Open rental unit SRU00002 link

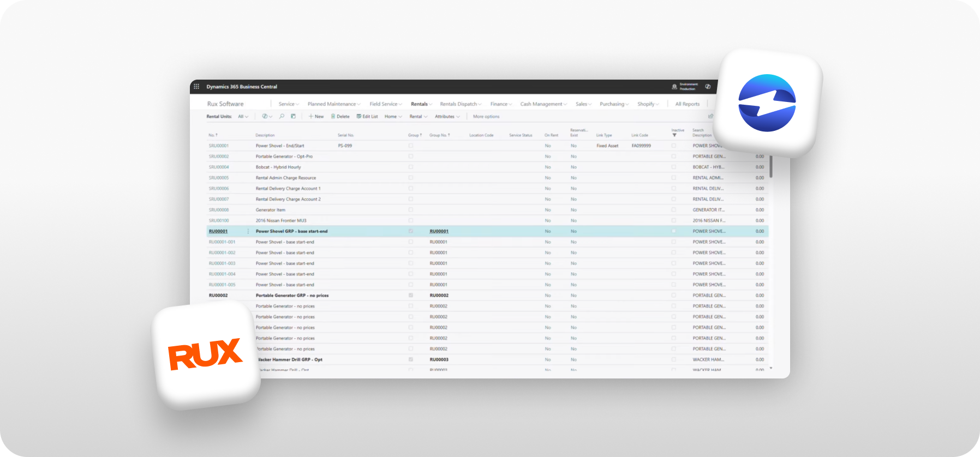pos(219,157)
